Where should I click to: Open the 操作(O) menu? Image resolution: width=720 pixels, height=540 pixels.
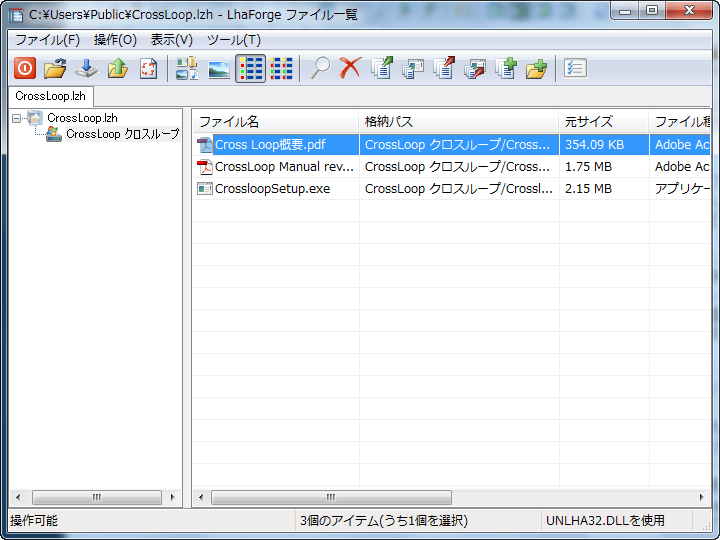point(115,40)
